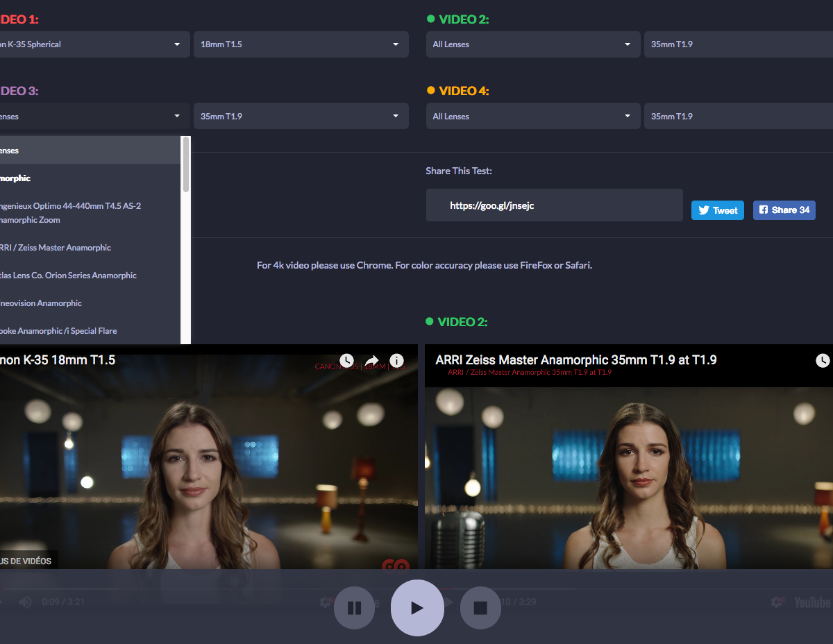Click Watch Later clock on ARRI Zeiss video
Viewport: 833px width, 644px height.
(x=823, y=361)
